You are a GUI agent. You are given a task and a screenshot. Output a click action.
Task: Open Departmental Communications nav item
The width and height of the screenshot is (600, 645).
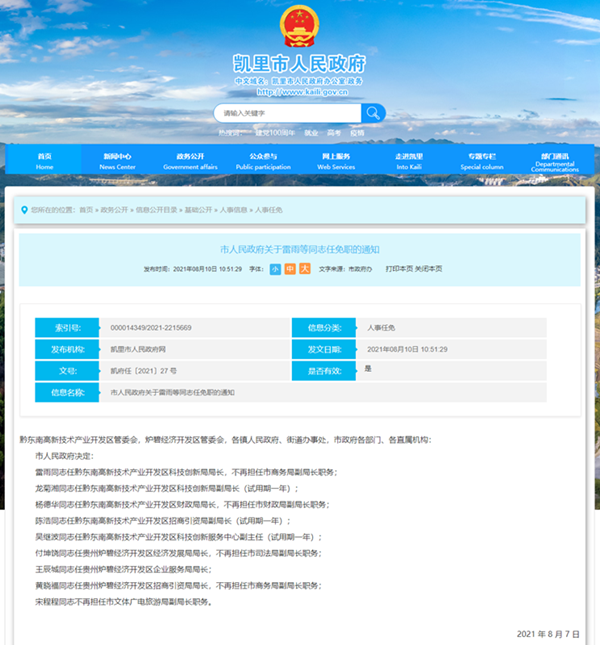coord(554,162)
